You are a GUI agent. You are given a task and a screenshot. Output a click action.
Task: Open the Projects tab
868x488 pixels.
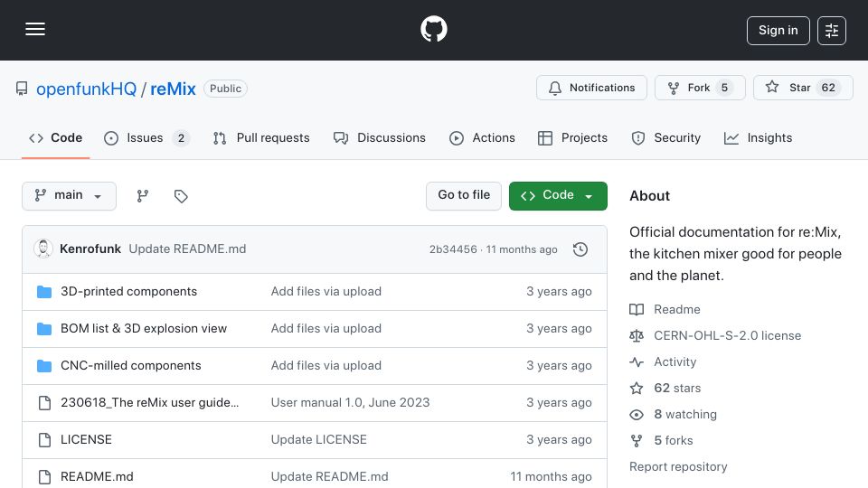(x=572, y=137)
